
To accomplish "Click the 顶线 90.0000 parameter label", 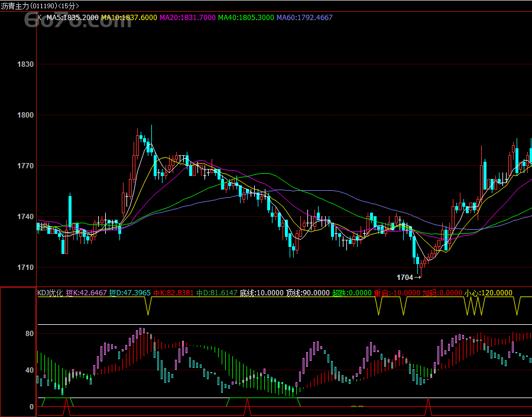I will pos(308,292).
